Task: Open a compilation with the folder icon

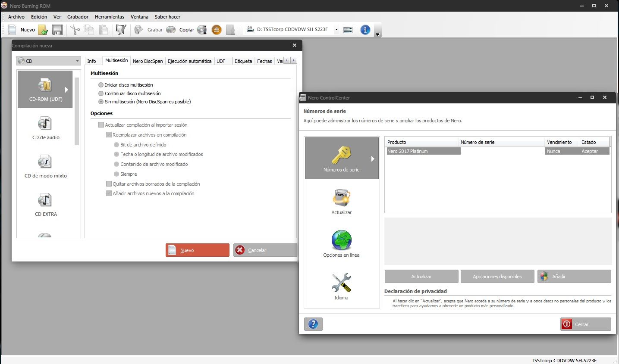Action: (43, 30)
